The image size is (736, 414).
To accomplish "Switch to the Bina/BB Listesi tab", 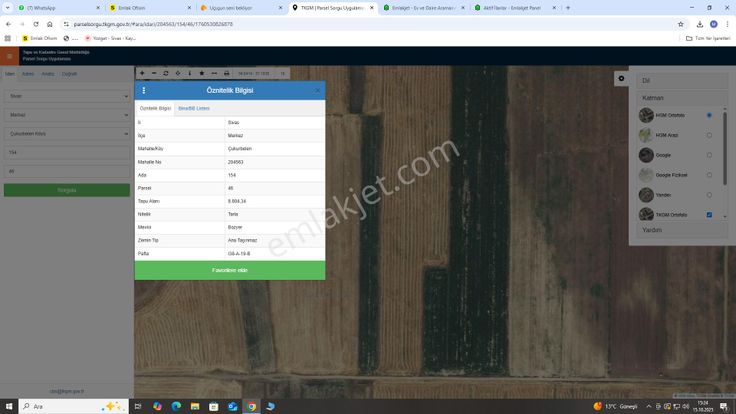I will (193, 108).
